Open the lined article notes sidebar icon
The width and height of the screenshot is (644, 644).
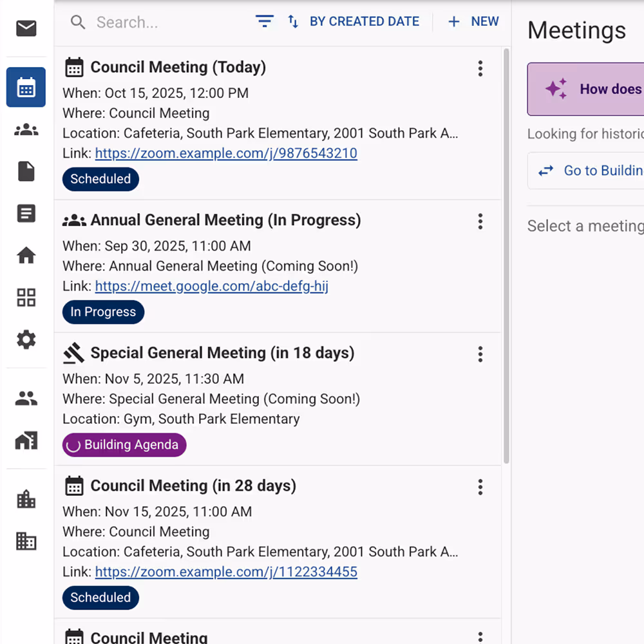pyautogui.click(x=26, y=214)
